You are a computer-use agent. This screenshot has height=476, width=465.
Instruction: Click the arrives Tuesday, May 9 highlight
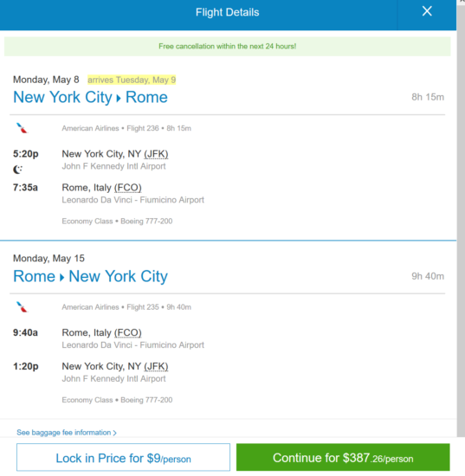(x=132, y=80)
